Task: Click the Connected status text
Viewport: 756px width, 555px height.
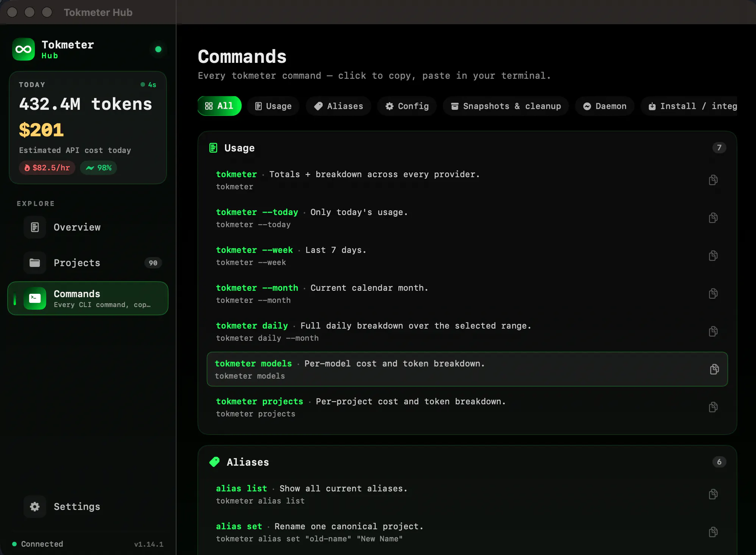Action: pos(42,544)
